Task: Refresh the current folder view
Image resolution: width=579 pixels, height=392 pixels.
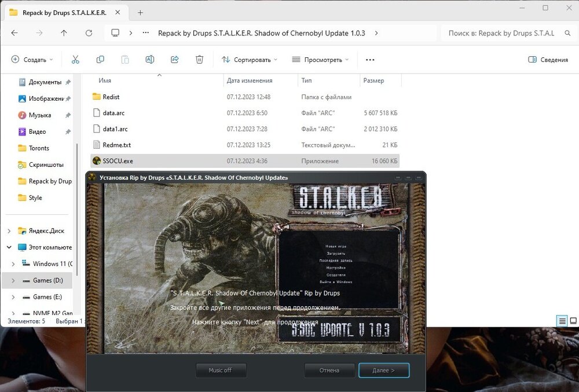Action: point(89,33)
